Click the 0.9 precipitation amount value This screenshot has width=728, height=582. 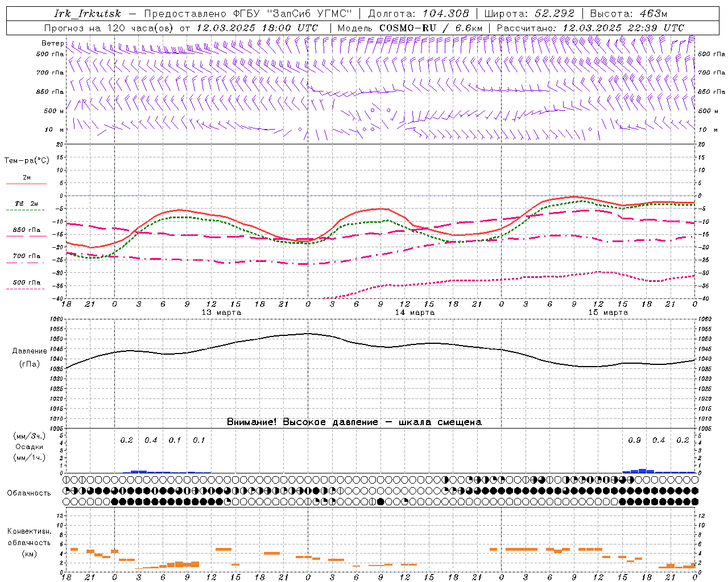(x=634, y=440)
